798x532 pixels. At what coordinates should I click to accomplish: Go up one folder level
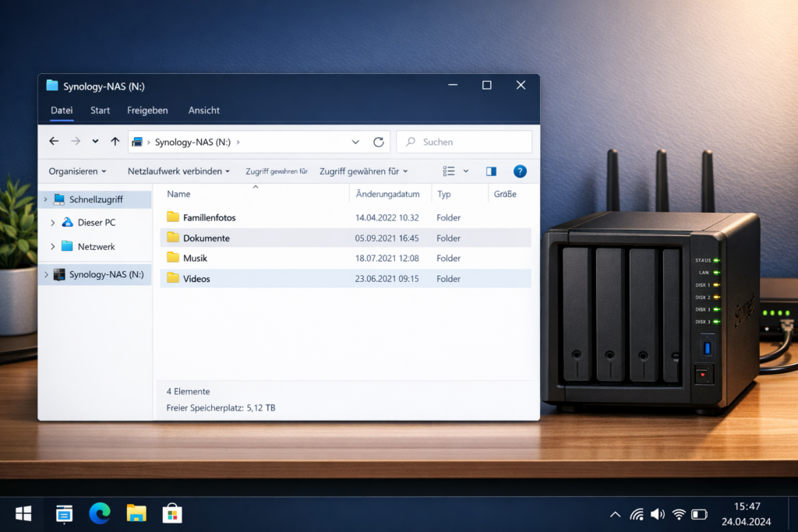pyautogui.click(x=115, y=142)
